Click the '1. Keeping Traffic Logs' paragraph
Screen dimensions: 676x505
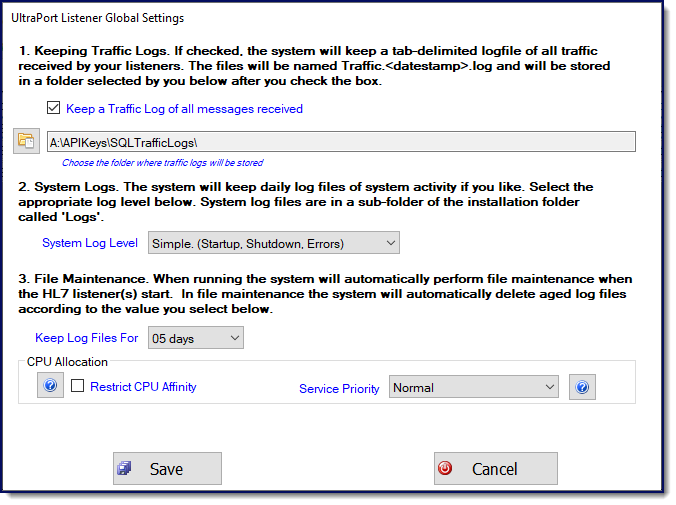[x=314, y=66]
